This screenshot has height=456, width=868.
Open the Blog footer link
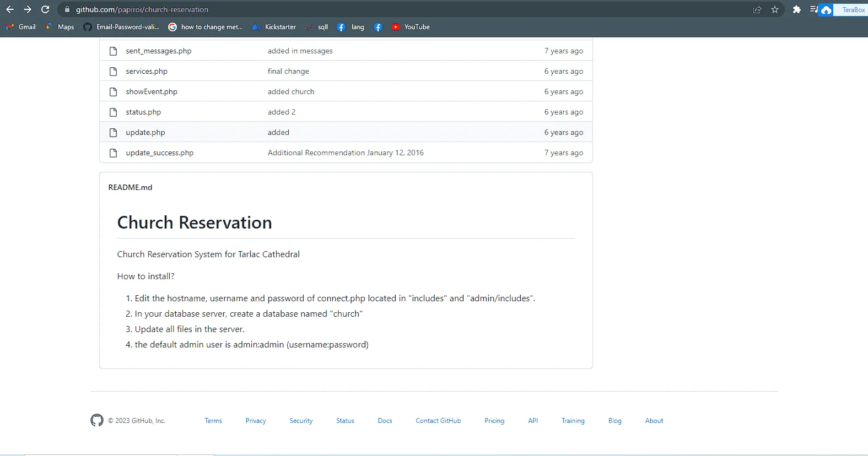pos(615,420)
